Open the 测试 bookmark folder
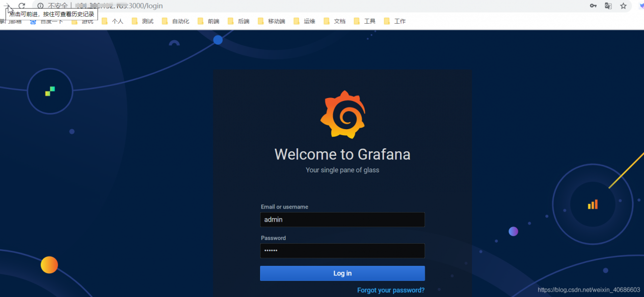Image resolution: width=644 pixels, height=297 pixels. 142,21
